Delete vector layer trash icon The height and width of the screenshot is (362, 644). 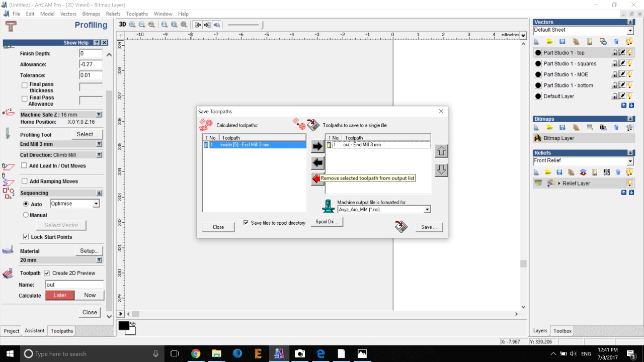(617, 42)
